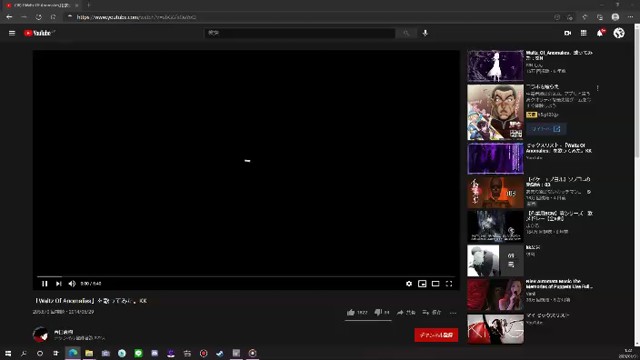Open the account avatar menu
Viewport: 640px width, 360px height.
pos(619,33)
